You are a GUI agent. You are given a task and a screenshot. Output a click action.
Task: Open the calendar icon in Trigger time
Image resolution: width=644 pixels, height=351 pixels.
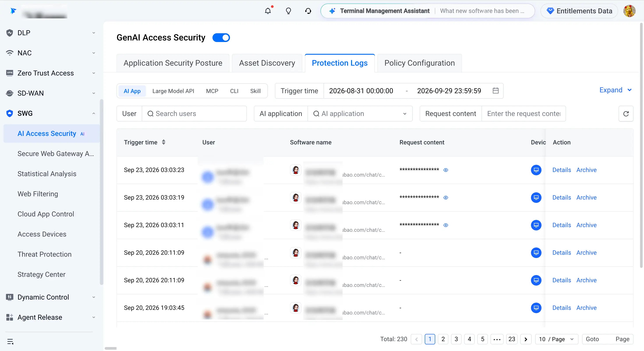click(495, 91)
